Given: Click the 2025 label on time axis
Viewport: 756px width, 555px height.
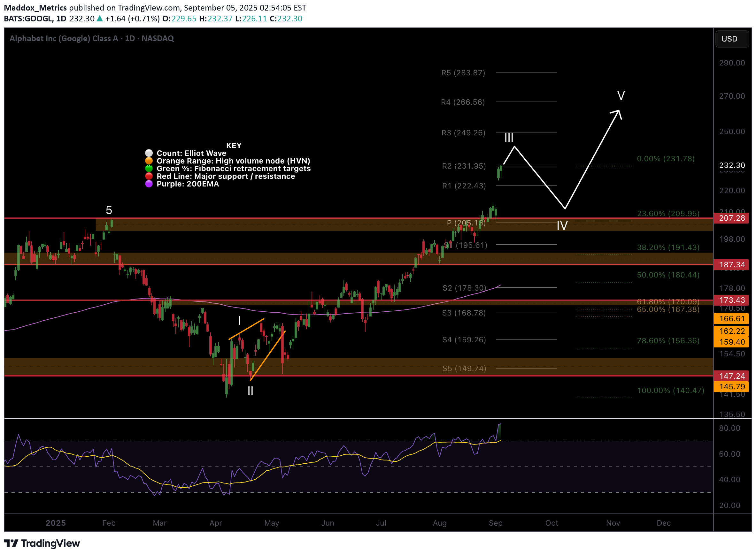Looking at the screenshot, I should (x=56, y=523).
